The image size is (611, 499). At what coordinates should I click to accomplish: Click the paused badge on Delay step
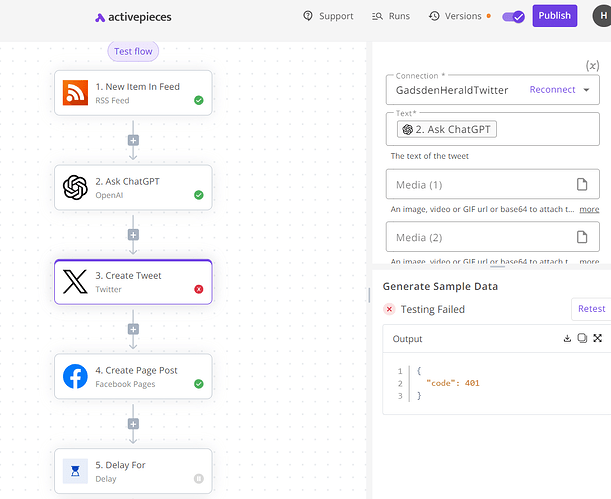point(199,478)
